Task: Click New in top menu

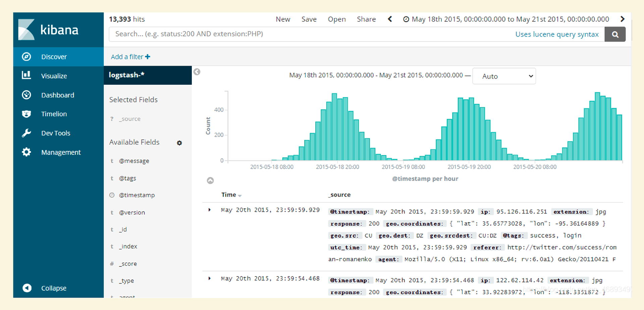Action: [x=283, y=19]
